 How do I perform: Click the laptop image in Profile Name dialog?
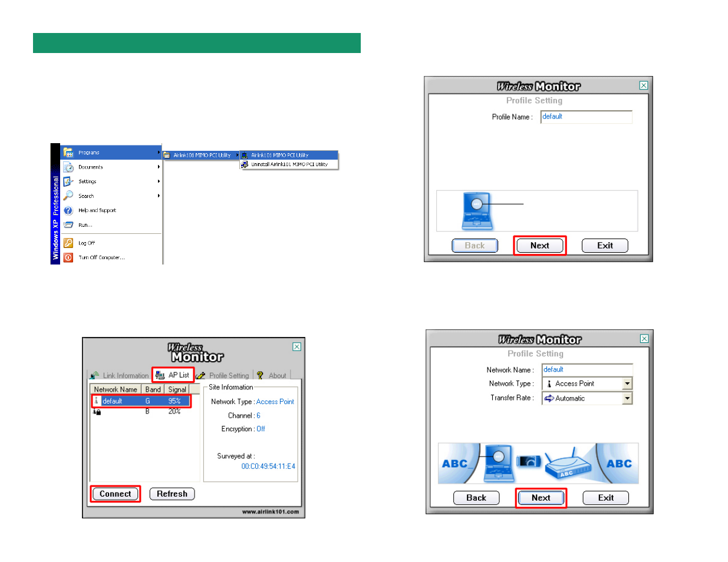pyautogui.click(x=477, y=211)
